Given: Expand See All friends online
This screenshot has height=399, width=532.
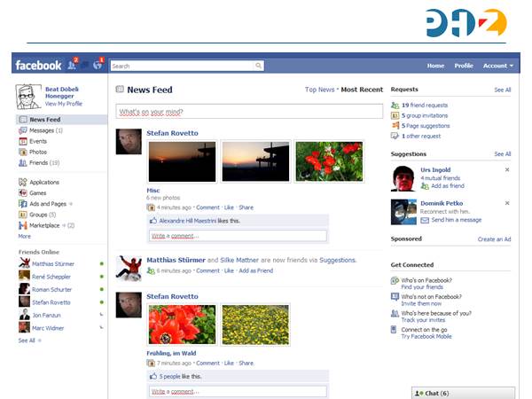Looking at the screenshot, I should coord(29,340).
